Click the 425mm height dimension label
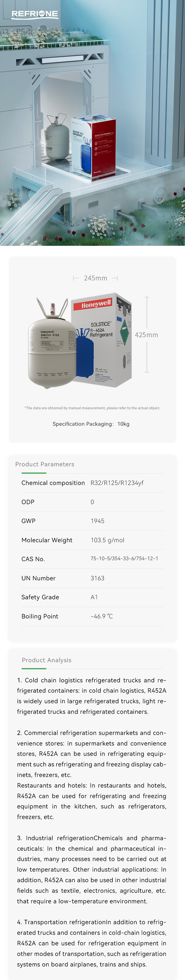185x980 pixels. tap(147, 335)
